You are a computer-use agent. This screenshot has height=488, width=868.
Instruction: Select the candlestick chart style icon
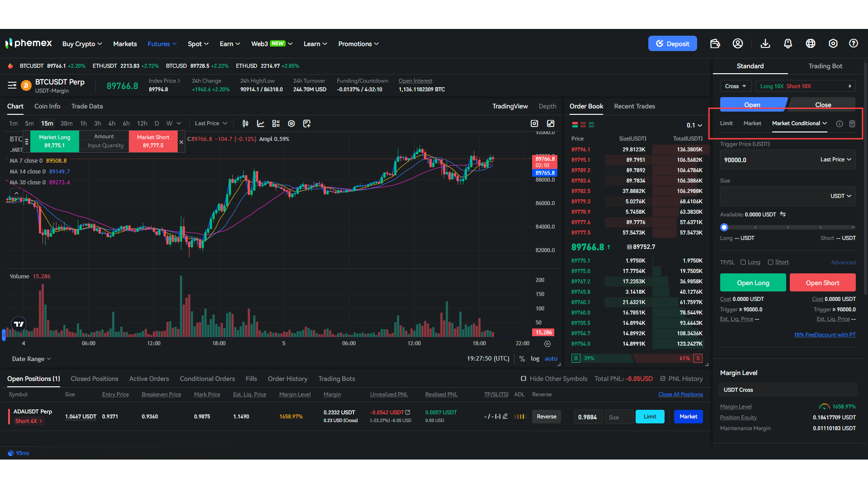pos(245,123)
